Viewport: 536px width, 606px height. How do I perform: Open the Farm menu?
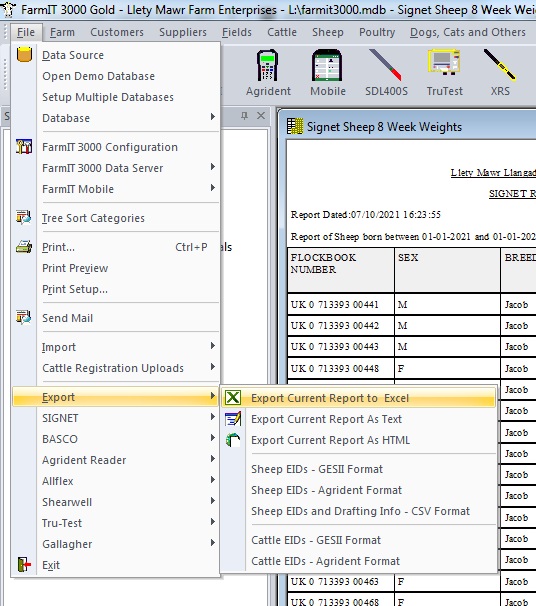click(x=62, y=32)
